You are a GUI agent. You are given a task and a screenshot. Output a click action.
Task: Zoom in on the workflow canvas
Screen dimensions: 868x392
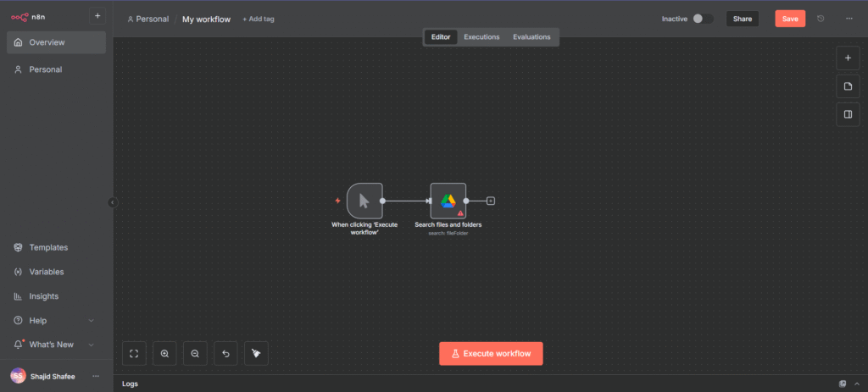click(164, 353)
